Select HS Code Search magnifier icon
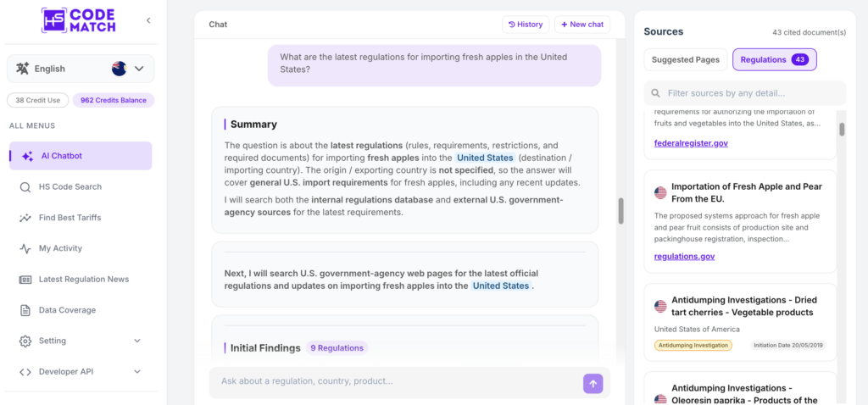This screenshot has width=868, height=405. [x=25, y=187]
